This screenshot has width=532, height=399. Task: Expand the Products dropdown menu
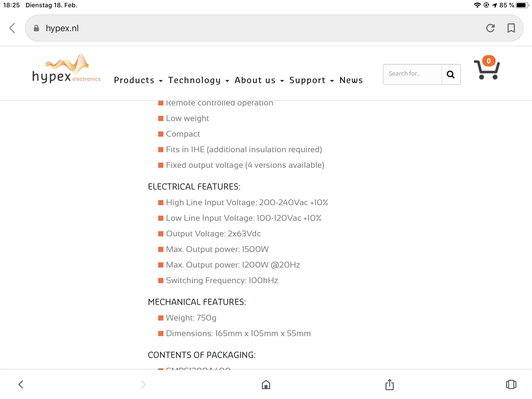coord(138,80)
